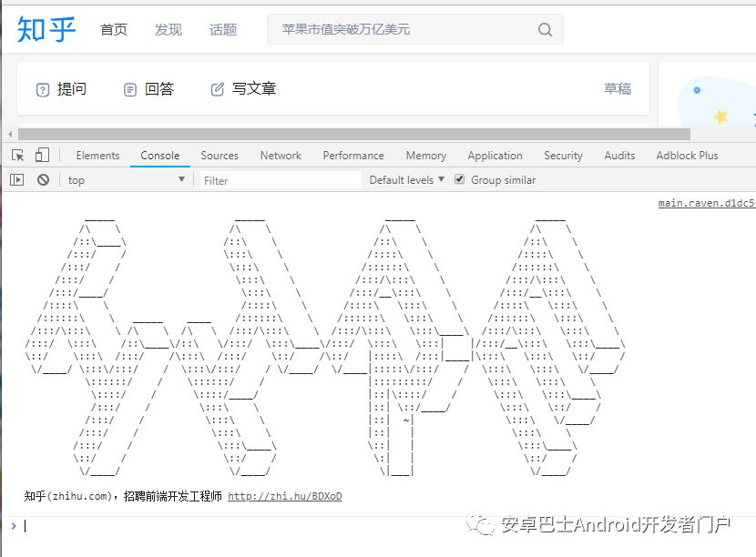Click the Zhihu logo
Viewport: 756px width, 557px height.
pyautogui.click(x=46, y=29)
